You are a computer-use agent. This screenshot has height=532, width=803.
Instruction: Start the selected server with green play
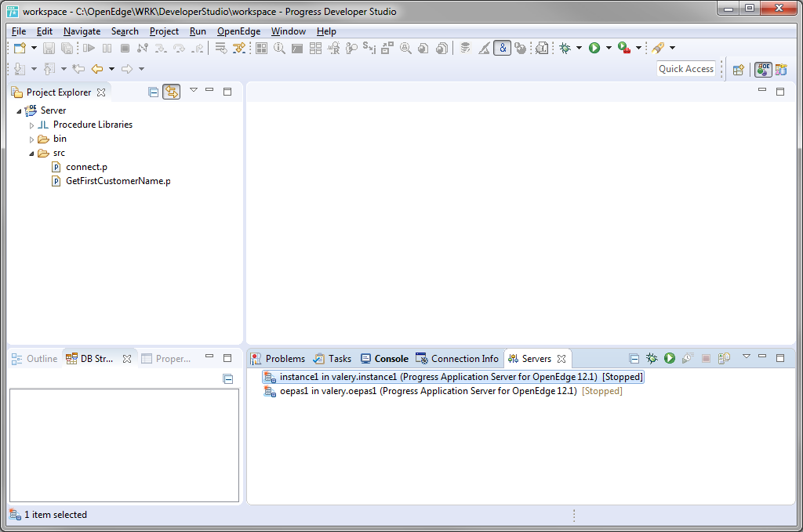click(x=670, y=359)
